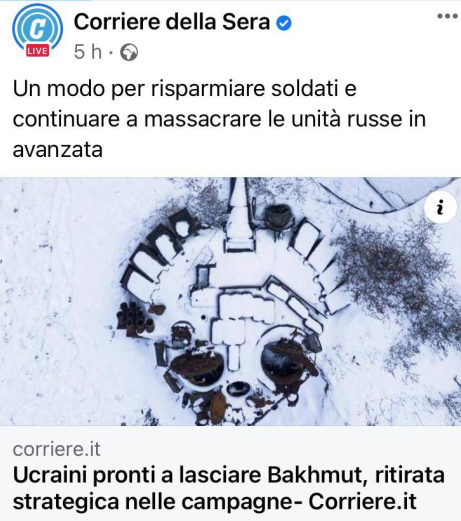Tap the blue loading progress bar at top
461x521 pixels.
coord(45,1)
